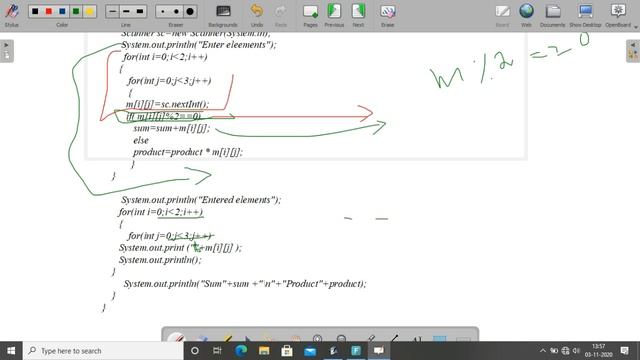Open the Windows Start menu

11,351
